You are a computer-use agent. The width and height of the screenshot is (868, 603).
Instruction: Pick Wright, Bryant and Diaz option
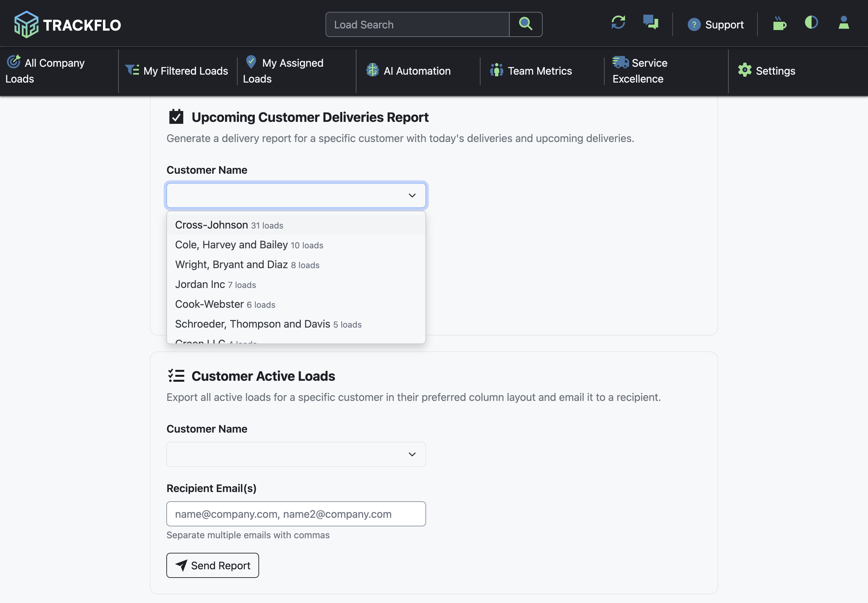coord(296,265)
